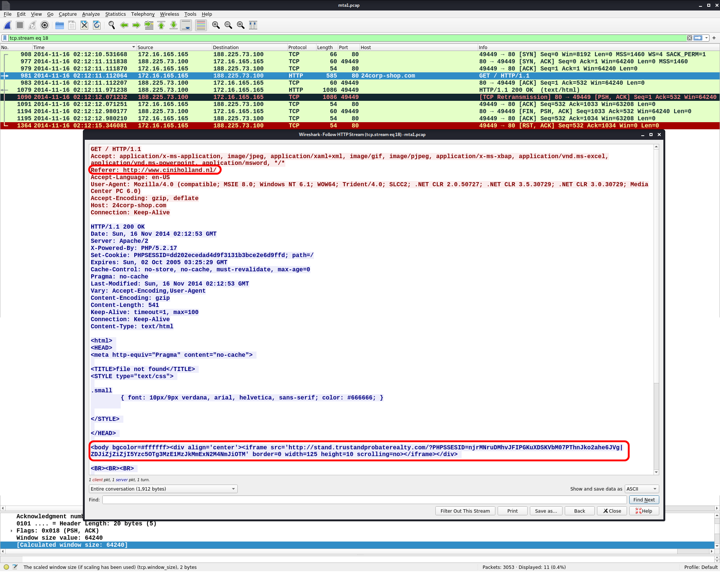Open the Entire conversation dropdown
Viewport: 720px width, 588px height.
[163, 489]
